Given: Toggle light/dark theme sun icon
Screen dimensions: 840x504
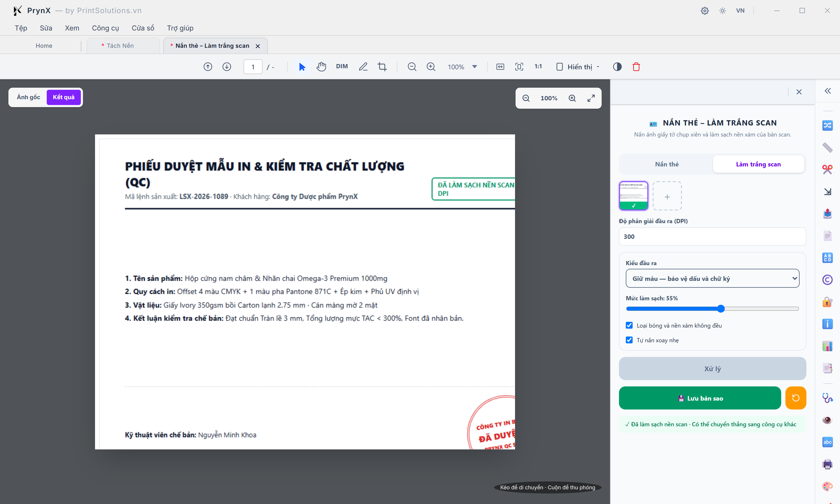Looking at the screenshot, I should [722, 10].
